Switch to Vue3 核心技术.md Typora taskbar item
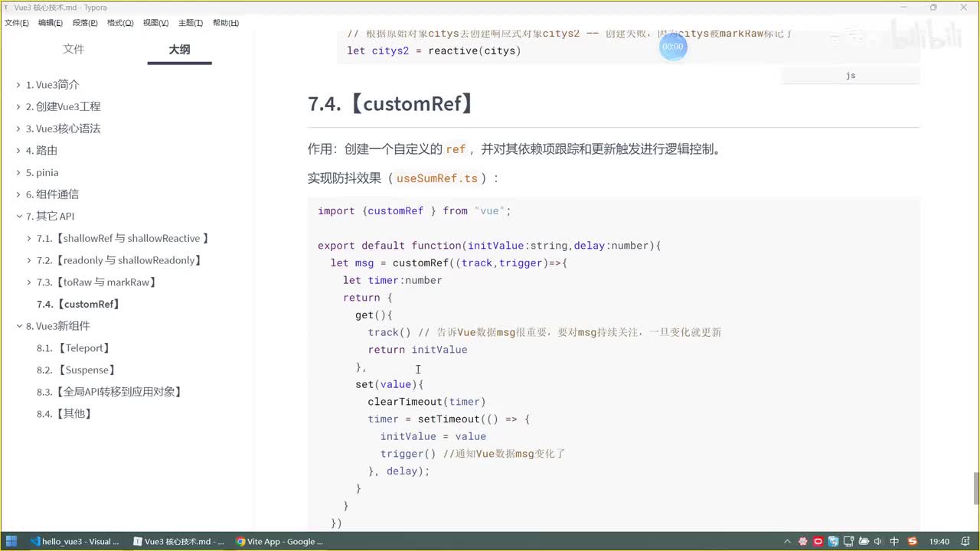The height and width of the screenshot is (551, 980). (x=179, y=541)
